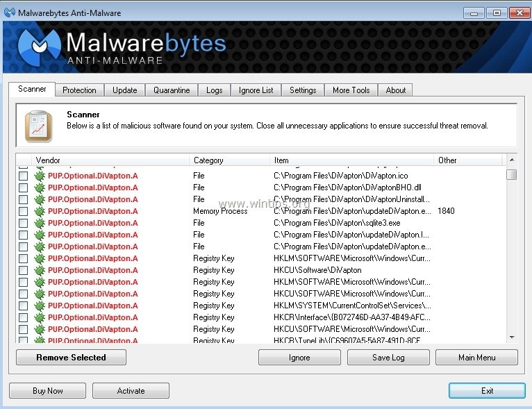Image resolution: width=532 pixels, height=409 pixels.
Task: Check the box for HKLM\SYSTEM\CurrentControlSet key
Action: point(23,306)
